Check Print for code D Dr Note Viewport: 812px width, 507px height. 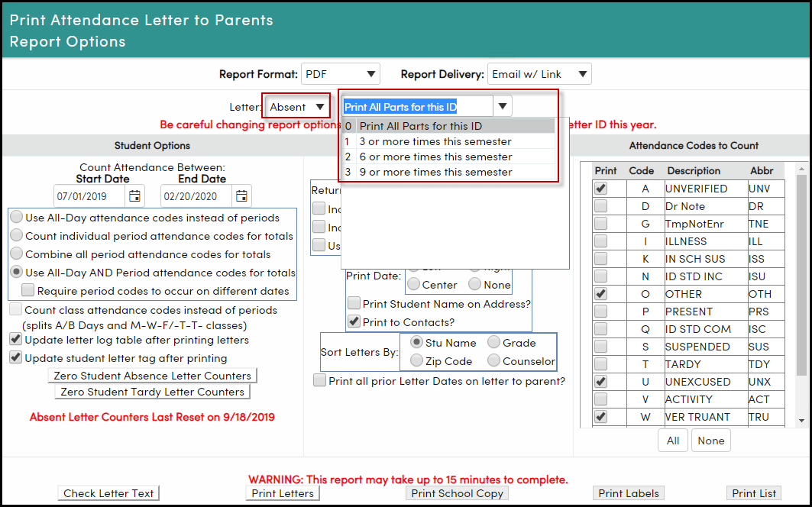(x=600, y=206)
